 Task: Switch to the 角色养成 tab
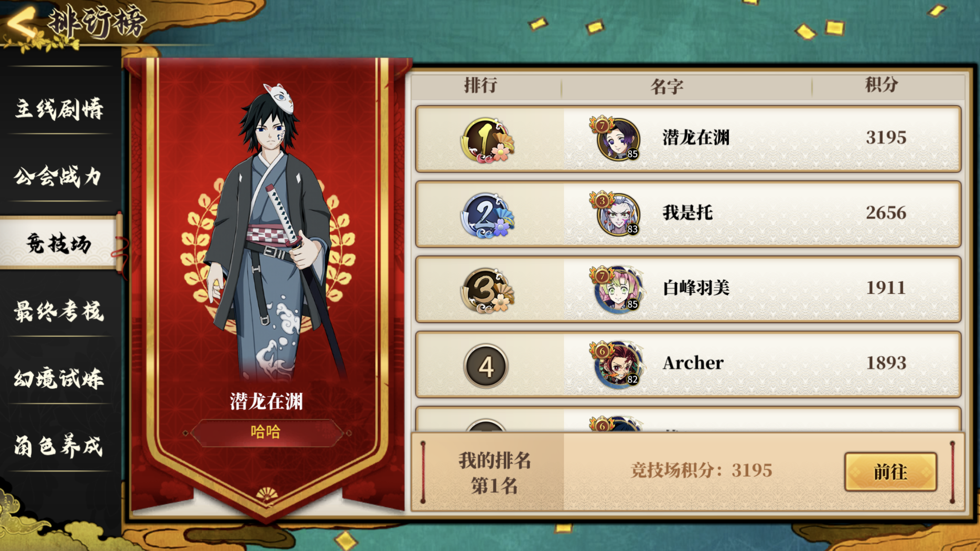tap(59, 446)
